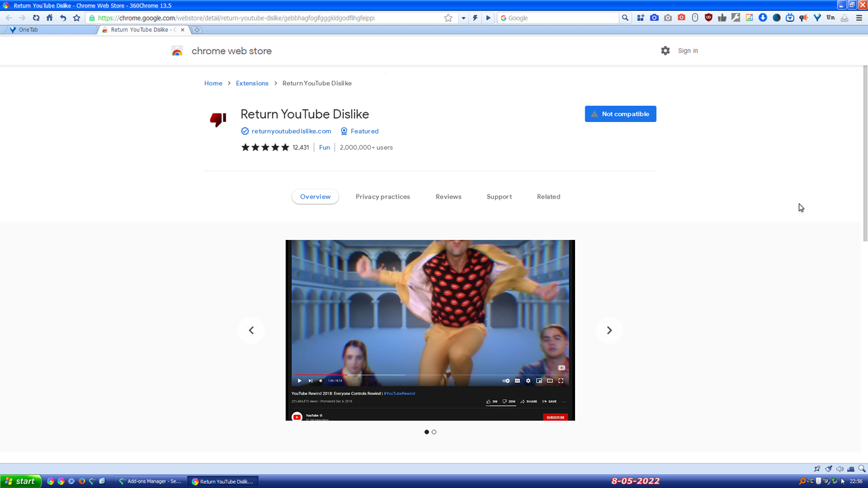Viewport: 868px width, 488px height.
Task: Reload the page with the refresh icon
Action: pyautogui.click(x=36, y=18)
